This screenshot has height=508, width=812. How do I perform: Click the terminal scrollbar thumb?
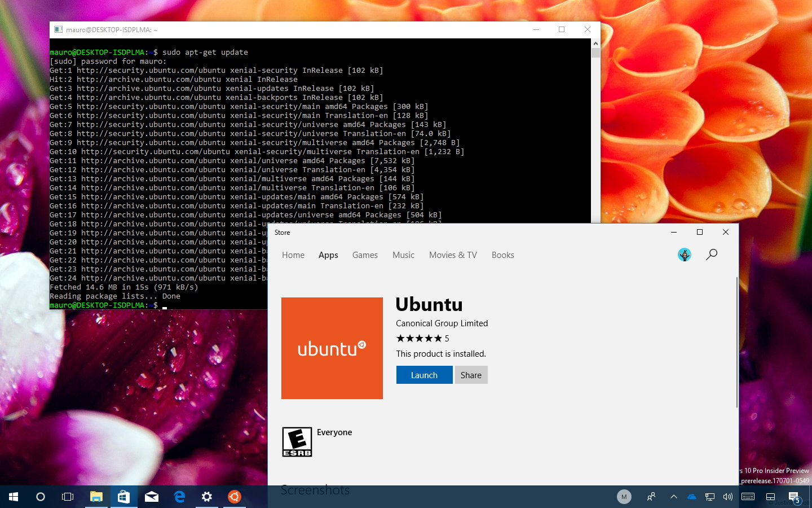[595, 52]
